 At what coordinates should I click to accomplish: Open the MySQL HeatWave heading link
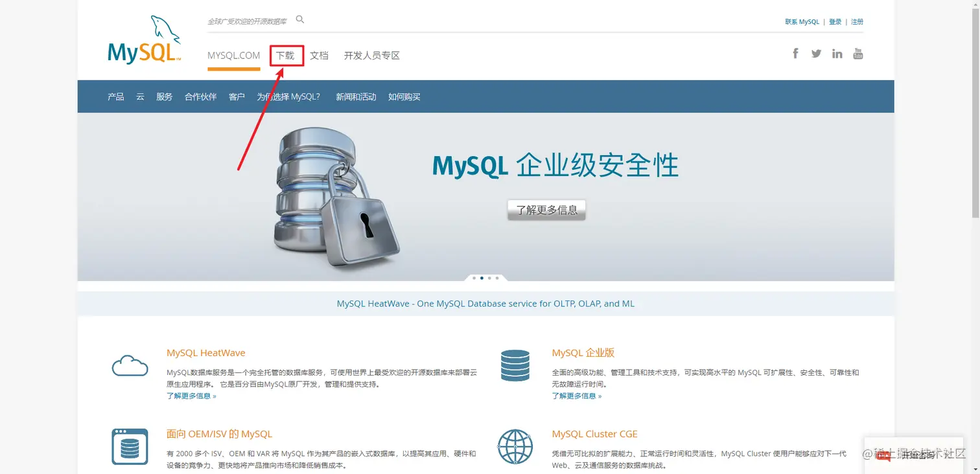pyautogui.click(x=206, y=353)
